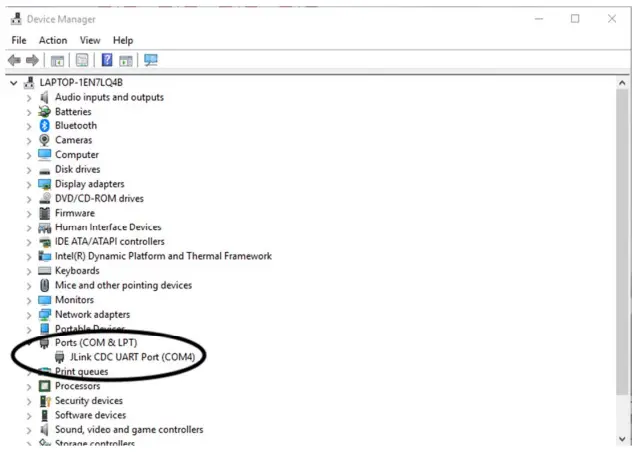Click the DVD/CD-ROM drives disc icon
Screen dimensions: 637x460
pyautogui.click(x=44, y=198)
